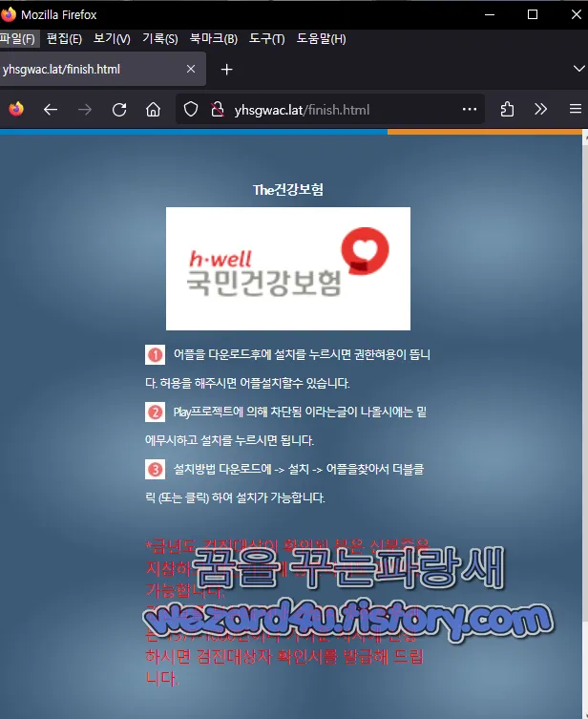
Task: Open the Bookmarks (북마크) menu
Action: pos(214,39)
